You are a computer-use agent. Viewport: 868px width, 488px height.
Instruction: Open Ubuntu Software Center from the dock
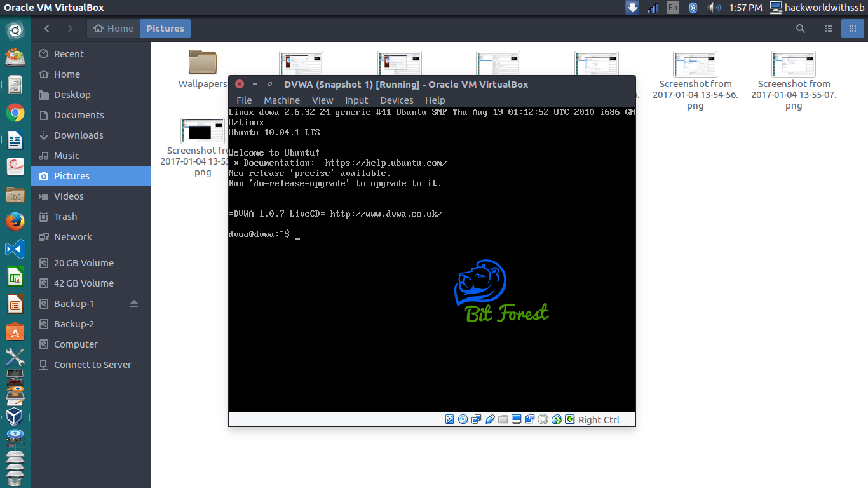15,331
